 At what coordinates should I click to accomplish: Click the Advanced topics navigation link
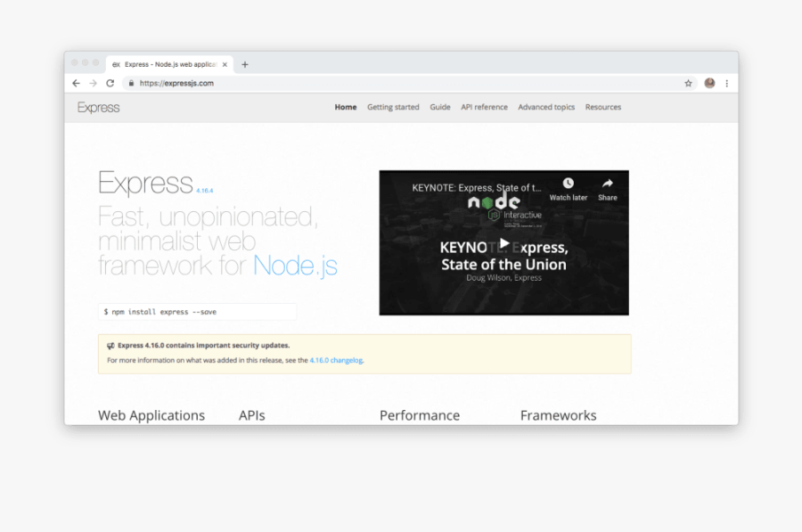click(545, 107)
